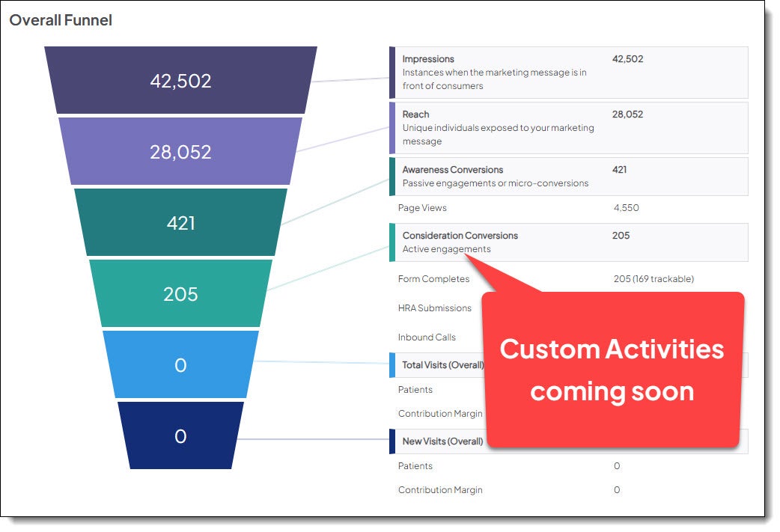Viewport: 780px width, 532px height.
Task: Click the 421 Awareness funnel segment
Action: pos(180,223)
